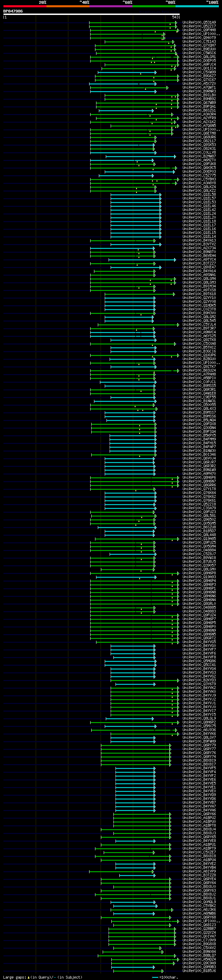Select the label UniRef100_A9TYC4
Screen dimensions: 222x980
point(199,259)
